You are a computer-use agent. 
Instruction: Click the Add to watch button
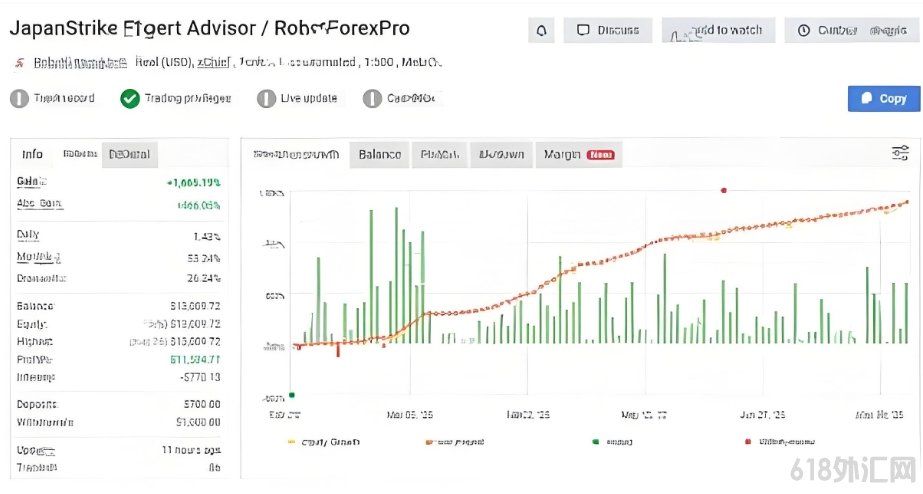[x=718, y=30]
